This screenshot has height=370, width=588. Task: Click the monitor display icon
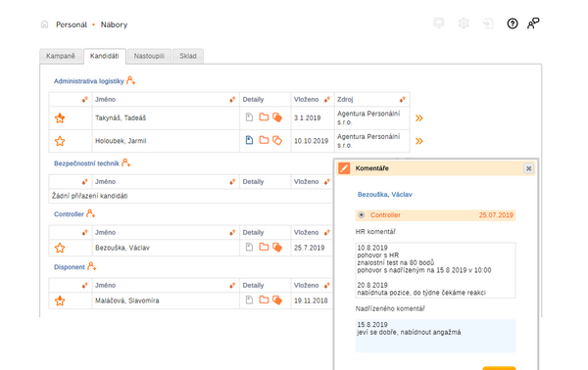439,23
